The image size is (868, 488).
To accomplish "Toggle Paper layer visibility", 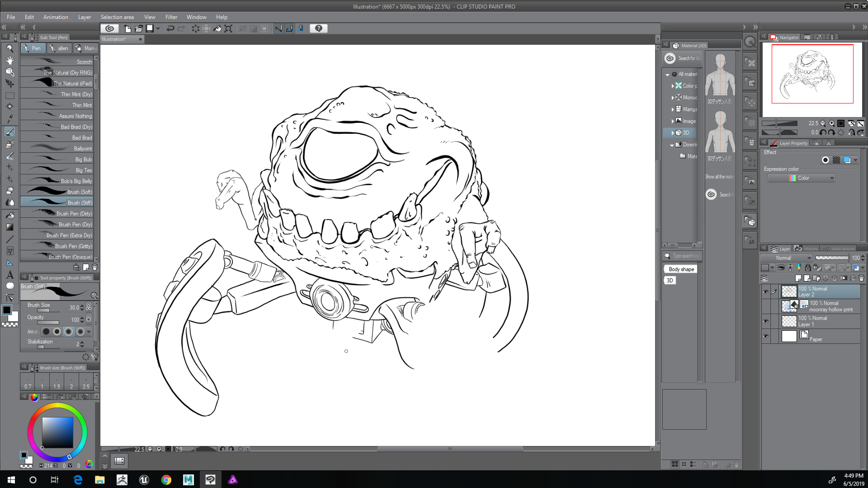I will pos(765,336).
